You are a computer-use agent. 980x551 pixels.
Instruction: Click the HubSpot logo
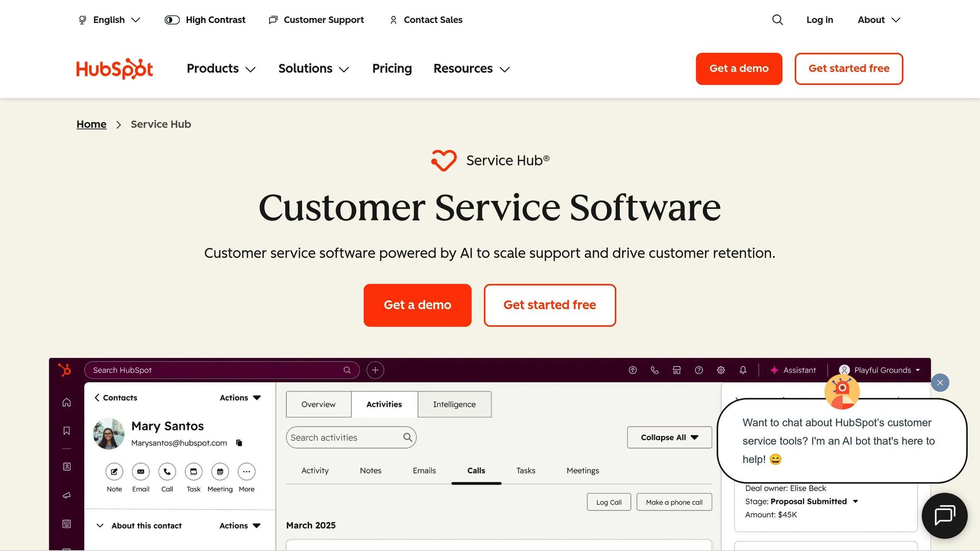point(115,69)
